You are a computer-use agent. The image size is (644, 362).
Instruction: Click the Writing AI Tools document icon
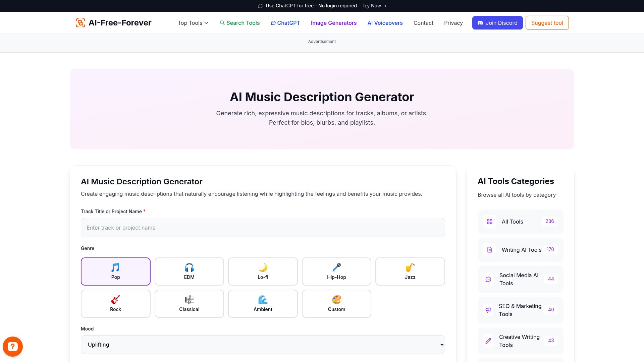[489, 249]
